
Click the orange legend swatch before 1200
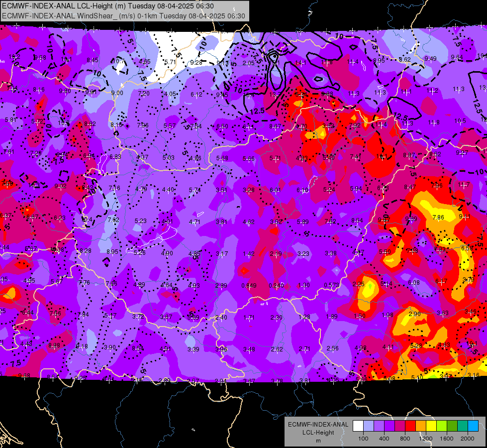[421, 426]
